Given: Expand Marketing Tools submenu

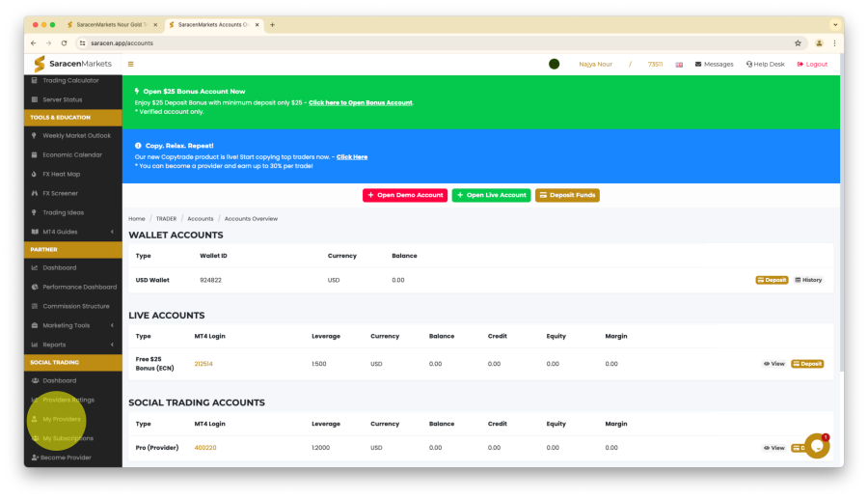Looking at the screenshot, I should click(x=72, y=325).
